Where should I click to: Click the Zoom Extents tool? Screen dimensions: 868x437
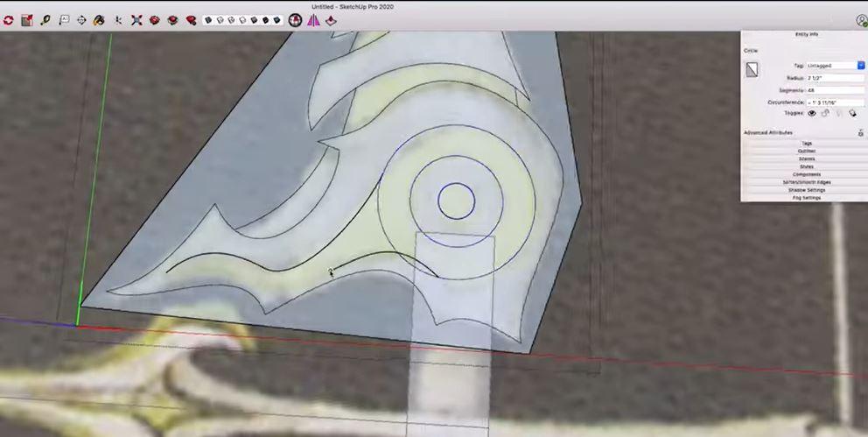(136, 20)
